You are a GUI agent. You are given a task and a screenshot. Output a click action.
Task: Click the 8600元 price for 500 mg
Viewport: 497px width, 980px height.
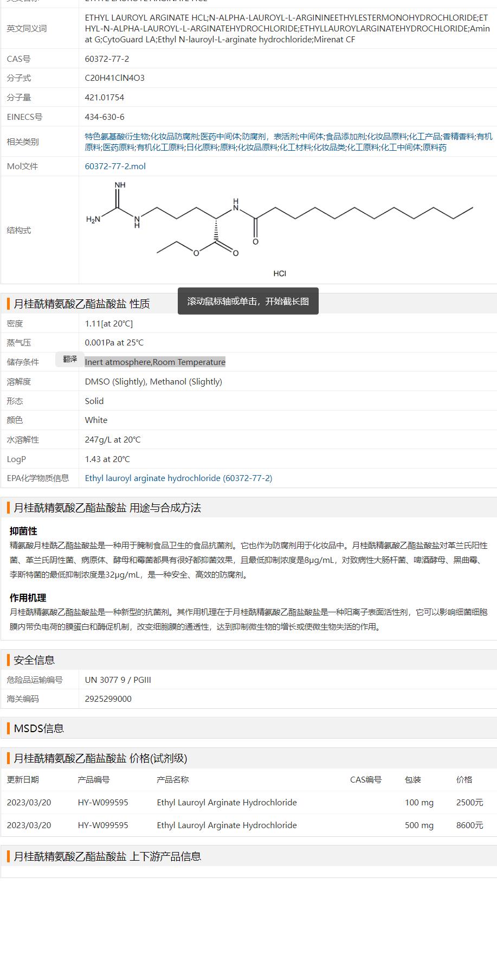coord(469,825)
